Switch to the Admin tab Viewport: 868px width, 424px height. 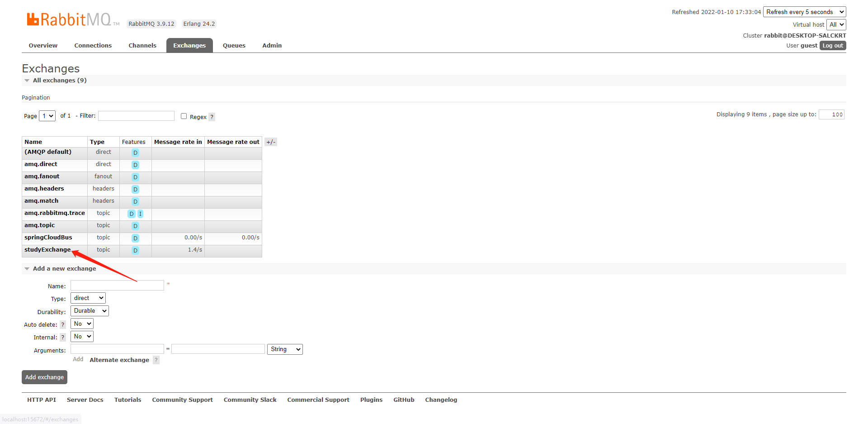(x=272, y=46)
